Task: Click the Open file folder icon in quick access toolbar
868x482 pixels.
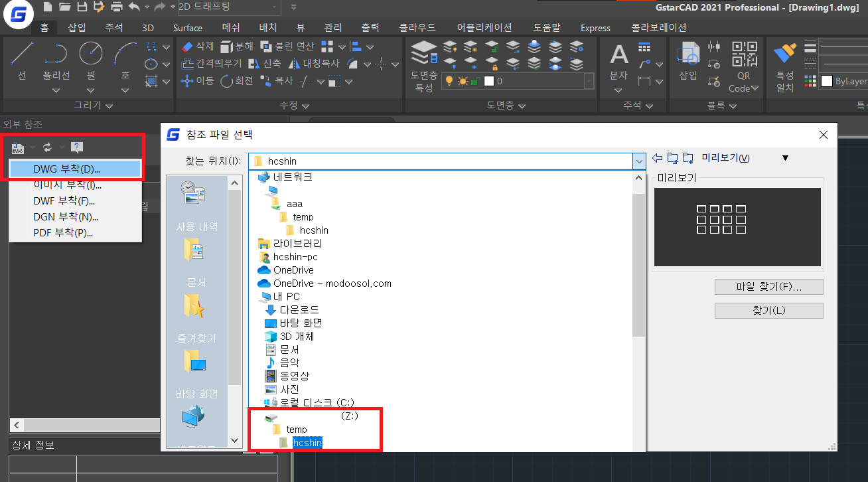Action: 65,7
